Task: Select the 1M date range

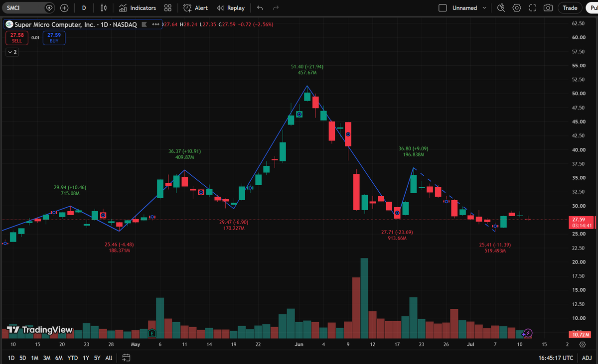Action: 34,358
